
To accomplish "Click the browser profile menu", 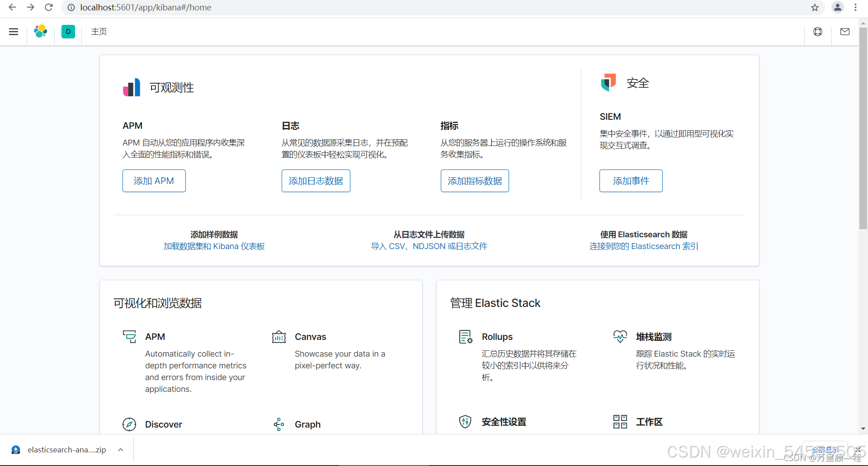I will (837, 7).
